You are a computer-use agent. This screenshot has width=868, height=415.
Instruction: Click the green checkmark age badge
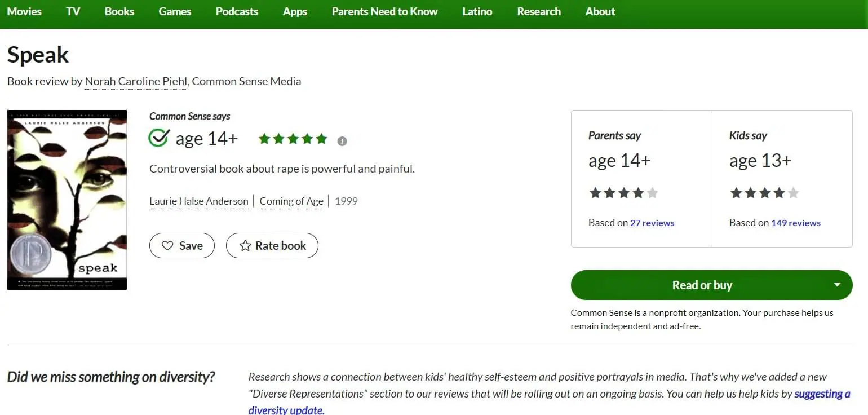pyautogui.click(x=158, y=138)
